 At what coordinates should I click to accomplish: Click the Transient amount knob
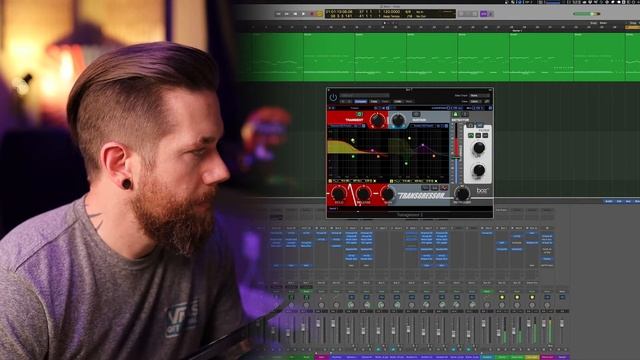click(x=378, y=120)
